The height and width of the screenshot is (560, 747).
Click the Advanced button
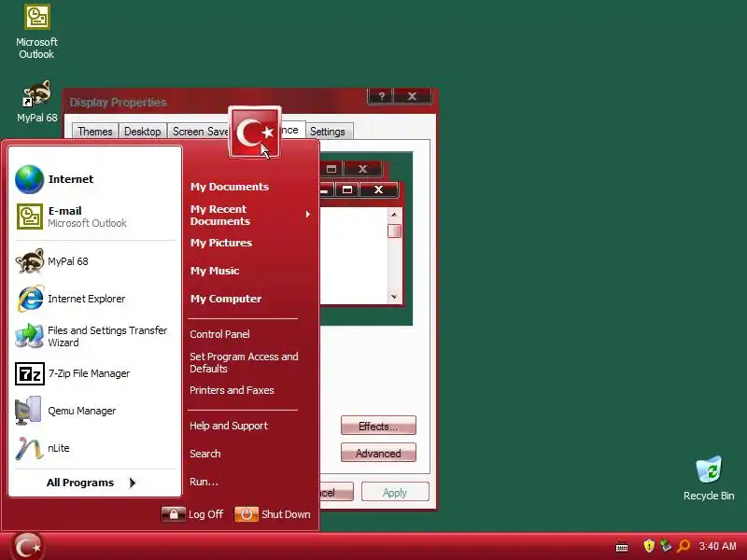[x=378, y=454]
